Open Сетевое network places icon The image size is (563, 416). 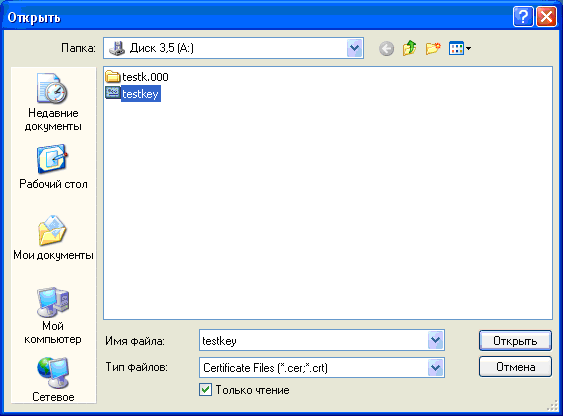pos(53,379)
